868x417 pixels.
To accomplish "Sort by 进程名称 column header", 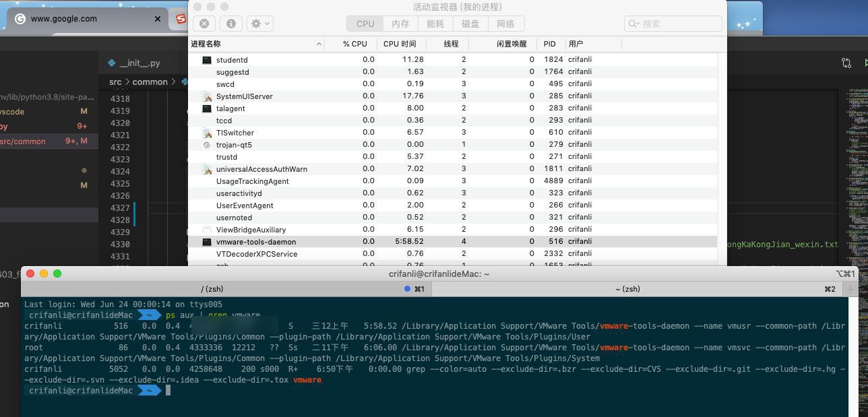I will click(256, 44).
